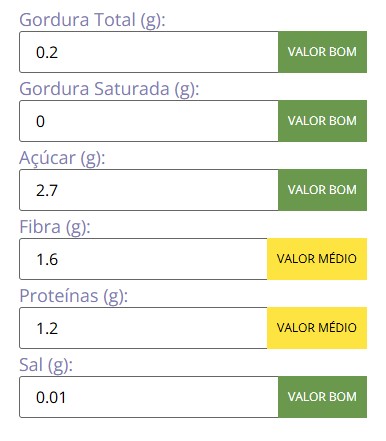
Task: Click the Gordura Saturada (g) label
Action: 109,89
